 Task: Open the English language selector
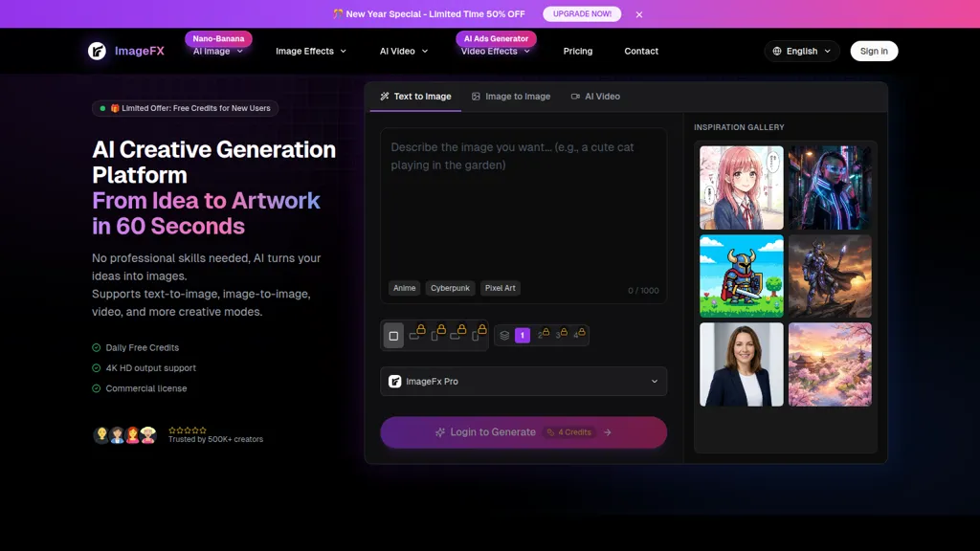(802, 52)
